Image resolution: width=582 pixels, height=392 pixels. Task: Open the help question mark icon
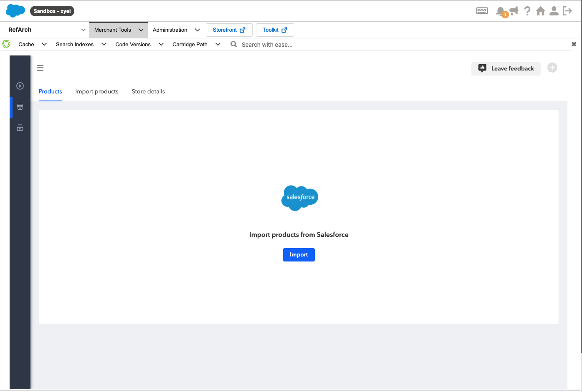[x=527, y=11]
